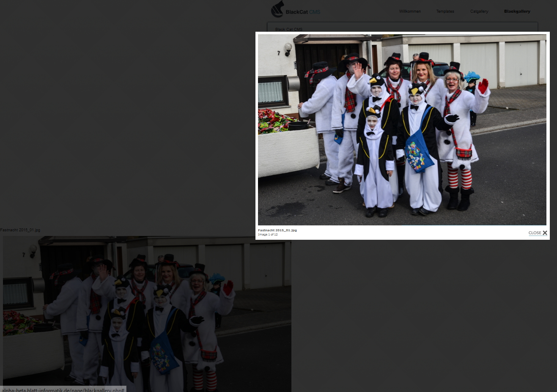Navigate to the Templates page
Viewport: 557px width, 392px height.
(x=445, y=11)
